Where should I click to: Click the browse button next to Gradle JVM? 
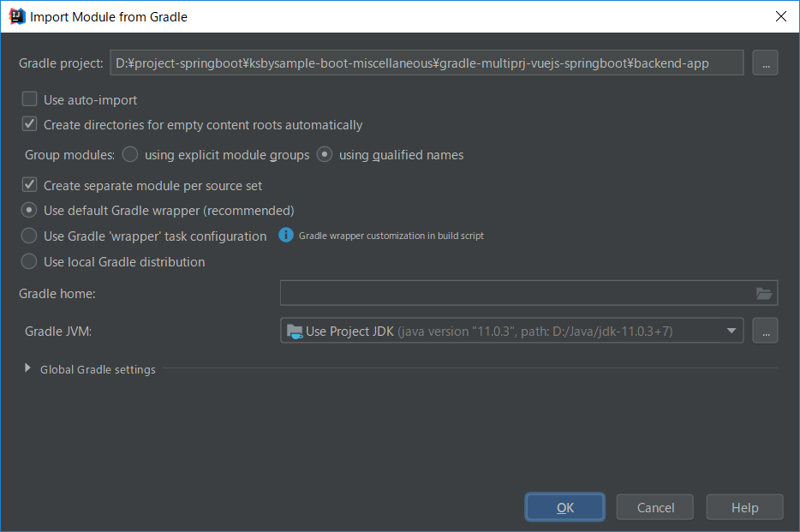(765, 330)
